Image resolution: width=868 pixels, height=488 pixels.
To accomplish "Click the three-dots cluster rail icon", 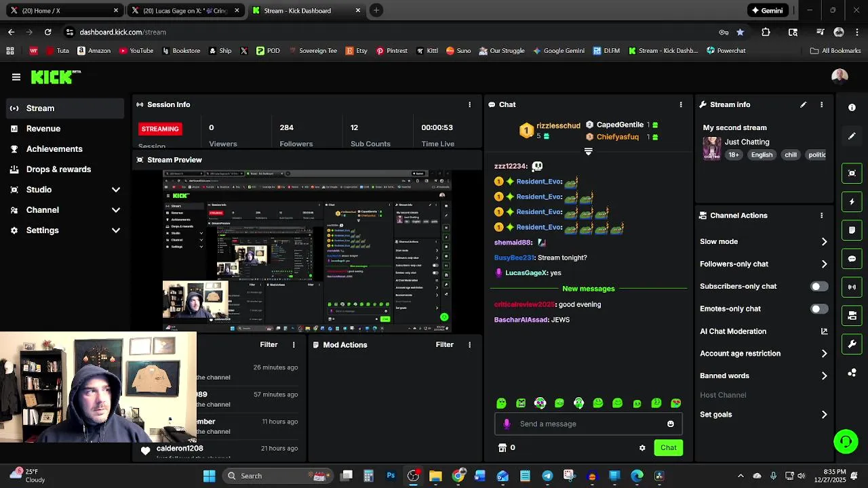I will coord(852,372).
